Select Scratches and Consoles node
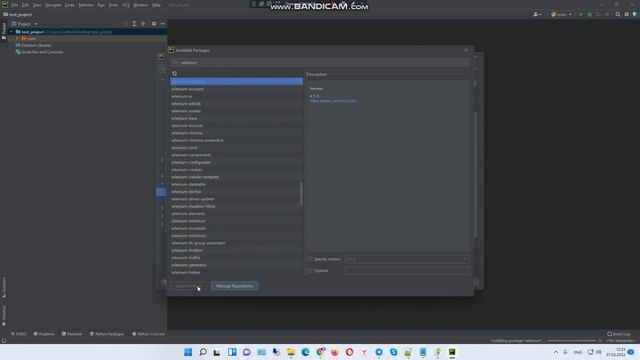640x360 pixels. (42, 52)
